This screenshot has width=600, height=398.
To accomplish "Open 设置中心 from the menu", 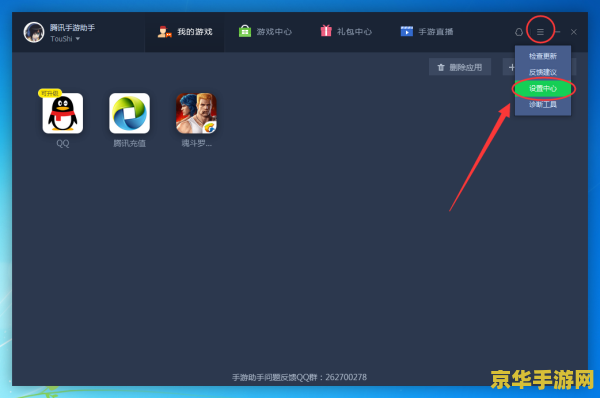I will coord(543,88).
